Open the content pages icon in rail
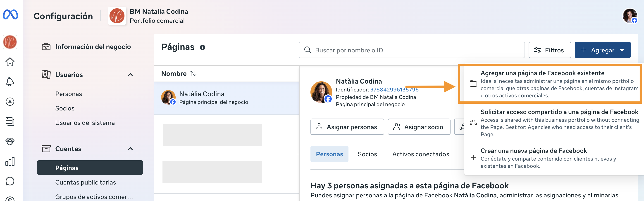 point(10,122)
